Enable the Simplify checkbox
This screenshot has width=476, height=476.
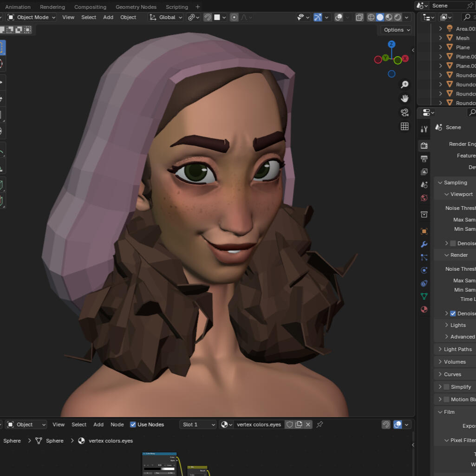coord(446,387)
